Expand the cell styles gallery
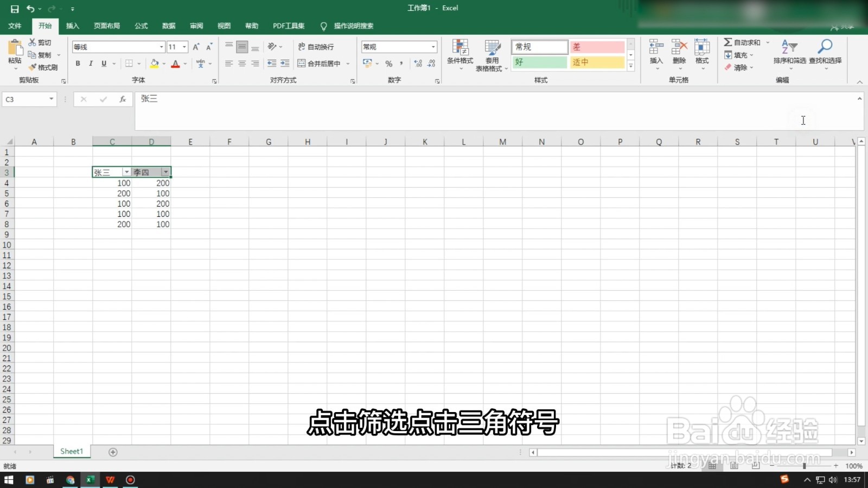Viewport: 868px width, 488px height. pos(630,66)
